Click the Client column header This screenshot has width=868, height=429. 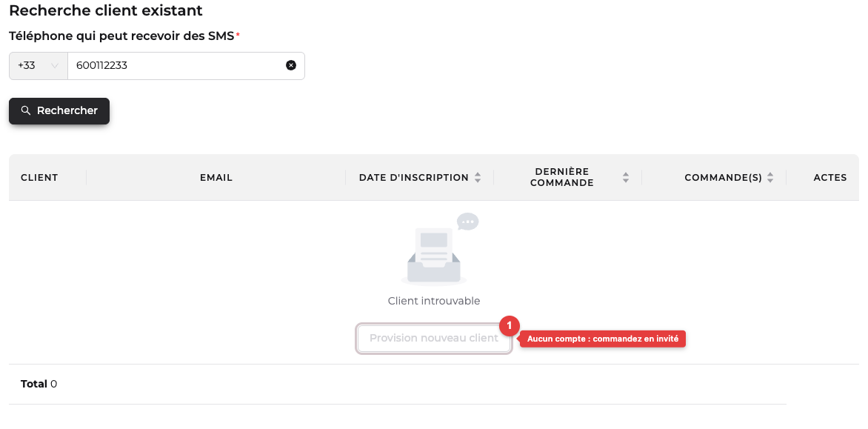tap(39, 178)
